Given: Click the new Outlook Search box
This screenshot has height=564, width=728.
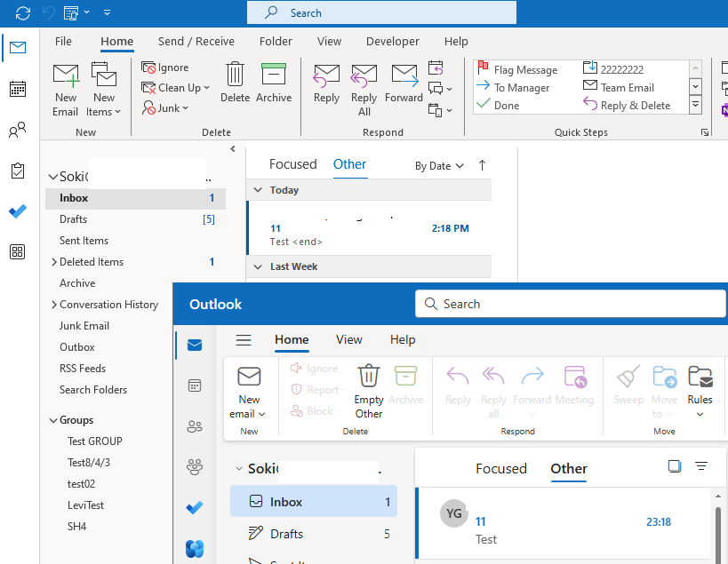Looking at the screenshot, I should (x=570, y=304).
